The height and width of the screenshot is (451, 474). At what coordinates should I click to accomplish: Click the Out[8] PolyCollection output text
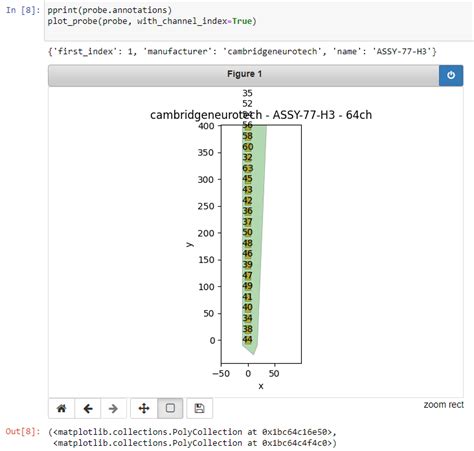[193, 437]
